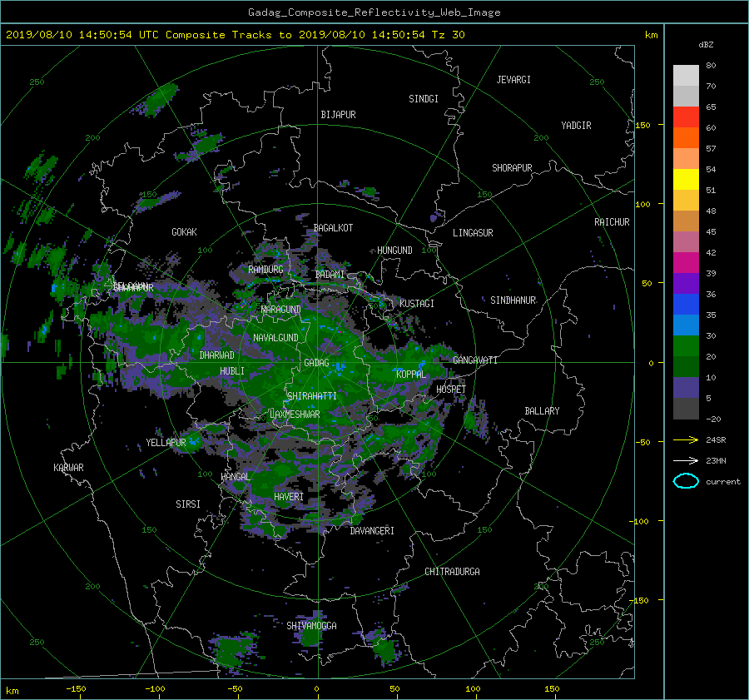The image size is (749, 700).
Task: Click the GOKAK city label
Action: point(184,232)
